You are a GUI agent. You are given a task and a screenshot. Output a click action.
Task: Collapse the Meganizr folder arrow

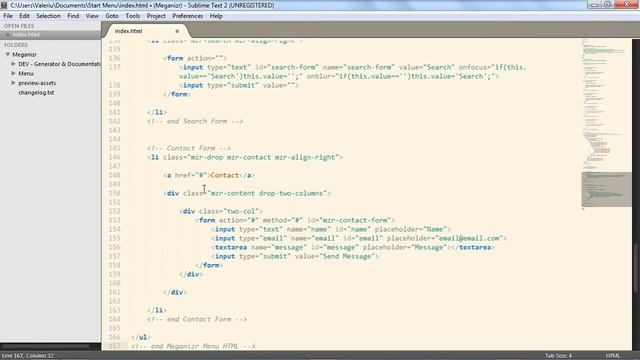(x=7, y=54)
